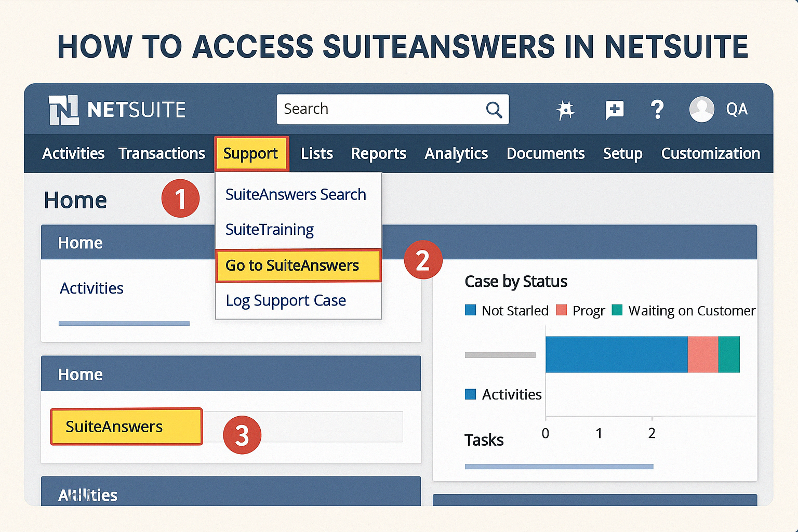798x532 pixels.
Task: Open the Setup menu
Action: pos(622,154)
